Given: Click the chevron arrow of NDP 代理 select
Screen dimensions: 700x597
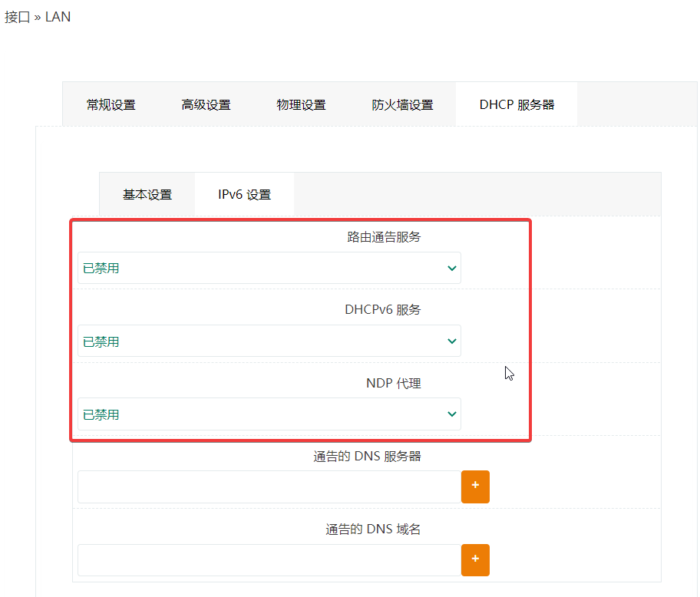Looking at the screenshot, I should coord(451,414).
